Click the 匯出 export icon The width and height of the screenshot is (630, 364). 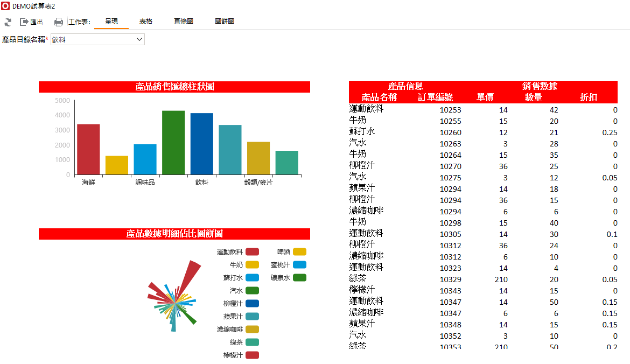click(31, 22)
